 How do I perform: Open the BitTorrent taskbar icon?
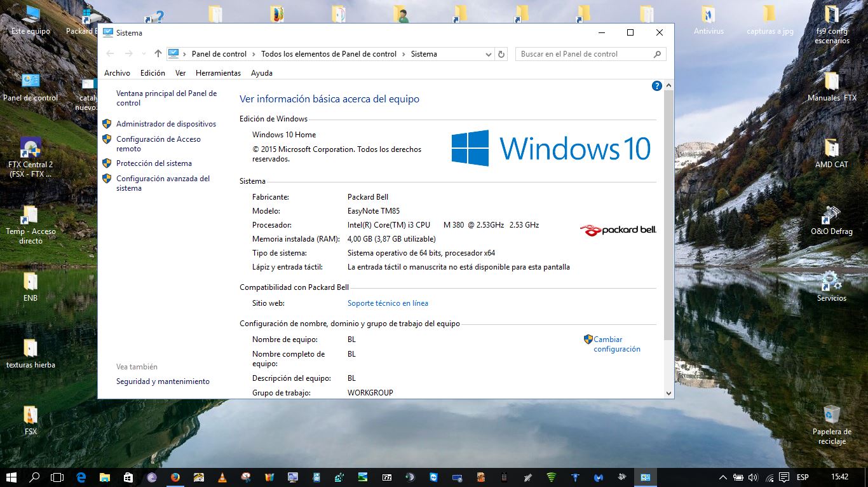tap(151, 477)
